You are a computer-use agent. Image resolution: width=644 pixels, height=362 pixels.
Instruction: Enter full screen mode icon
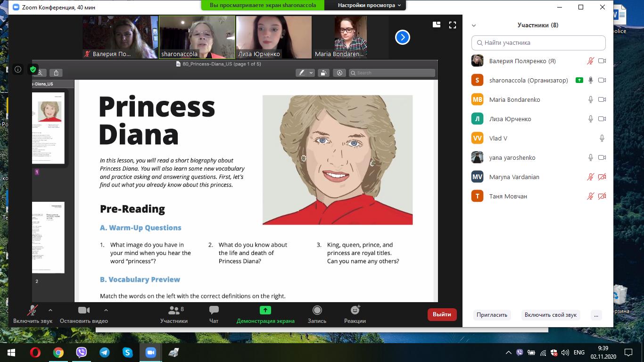pyautogui.click(x=453, y=25)
